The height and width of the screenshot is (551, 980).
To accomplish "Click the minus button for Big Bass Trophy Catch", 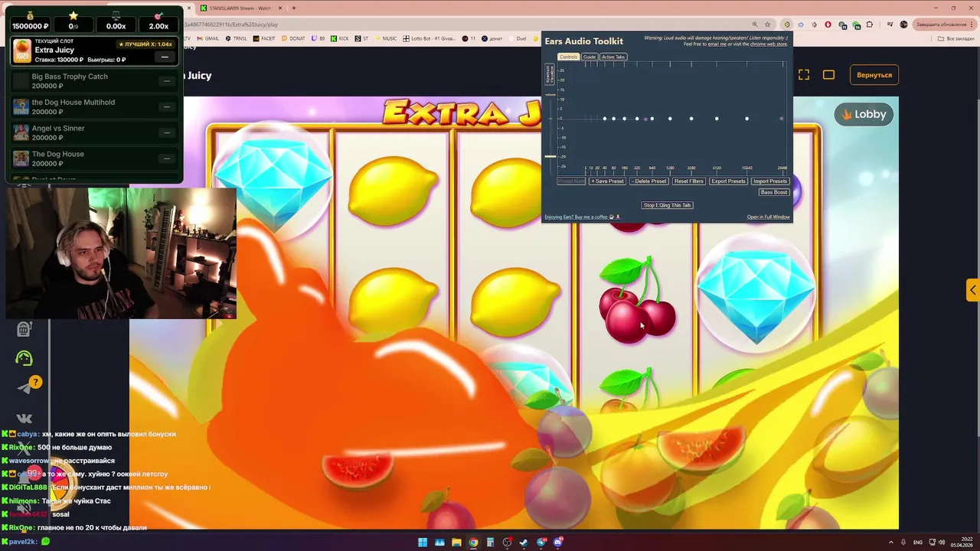I will (x=166, y=81).
